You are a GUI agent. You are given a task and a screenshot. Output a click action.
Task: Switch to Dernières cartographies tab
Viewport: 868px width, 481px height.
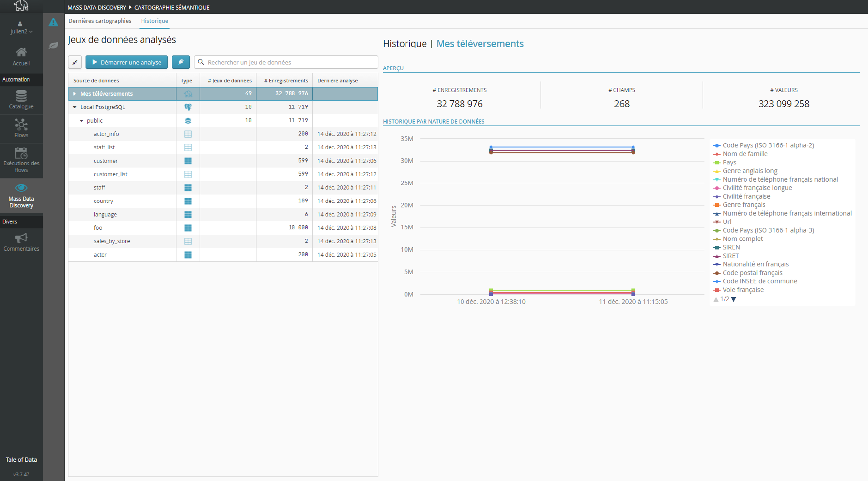pos(100,21)
